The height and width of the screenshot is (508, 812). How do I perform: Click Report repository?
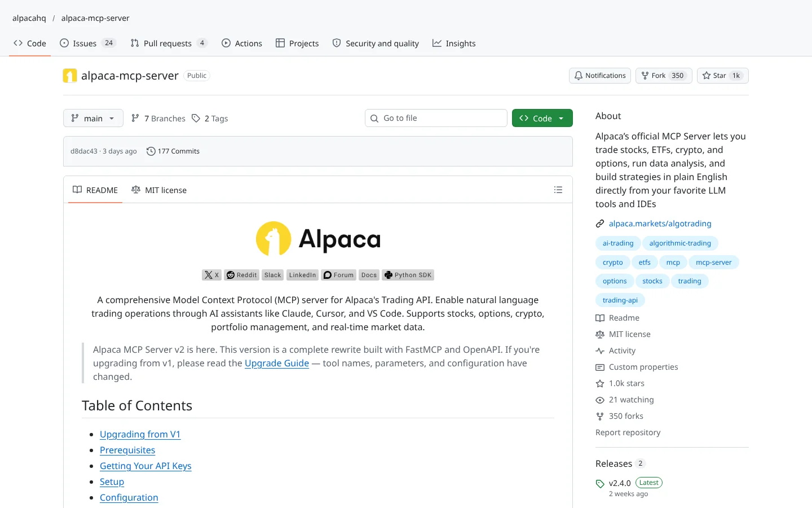[628, 432]
